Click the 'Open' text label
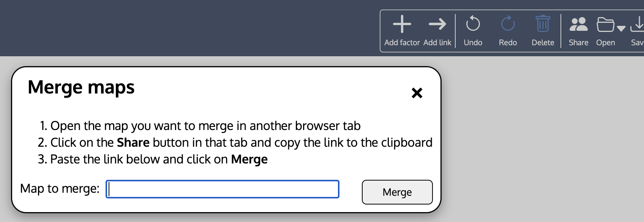644x222 pixels. [x=606, y=43]
